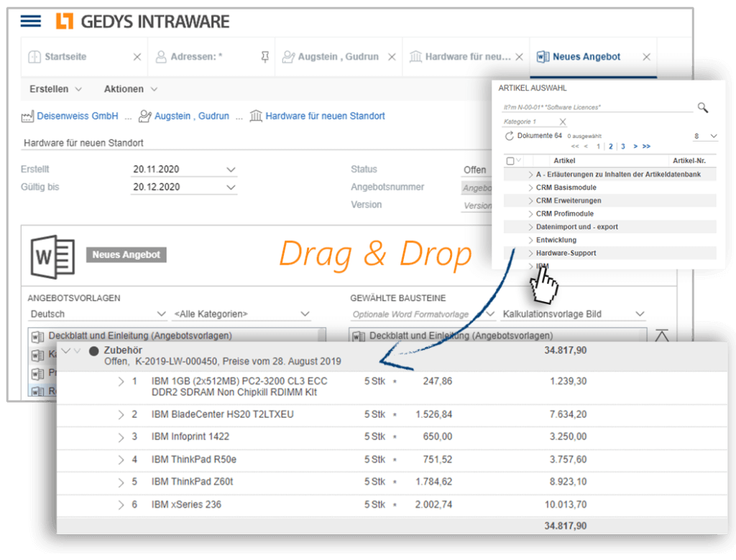This screenshot has width=736, height=560.
Task: Expand the A - Erläuterungen category
Action: (531, 175)
